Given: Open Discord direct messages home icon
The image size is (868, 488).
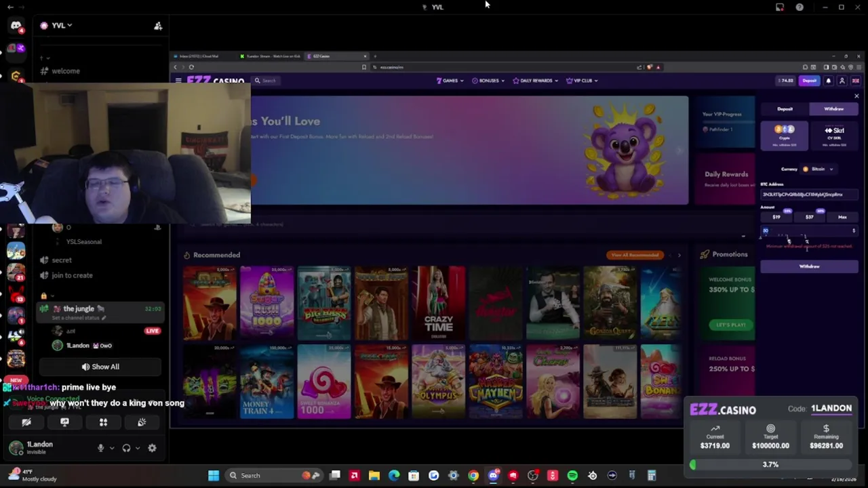Looking at the screenshot, I should pyautogui.click(x=16, y=26).
